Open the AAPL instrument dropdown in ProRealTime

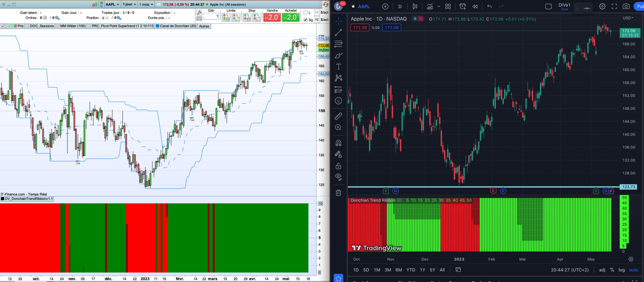[112, 4]
